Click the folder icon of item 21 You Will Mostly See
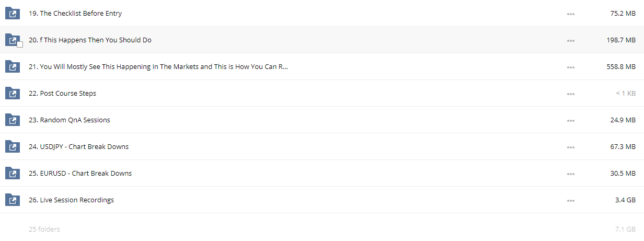644x241 pixels. tap(13, 67)
